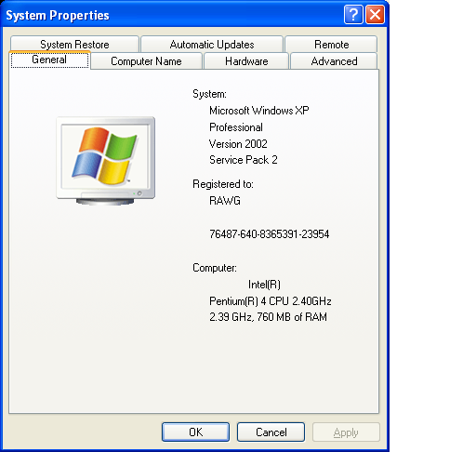Confirm with the OK button
The height and width of the screenshot is (452, 476).
click(x=195, y=432)
